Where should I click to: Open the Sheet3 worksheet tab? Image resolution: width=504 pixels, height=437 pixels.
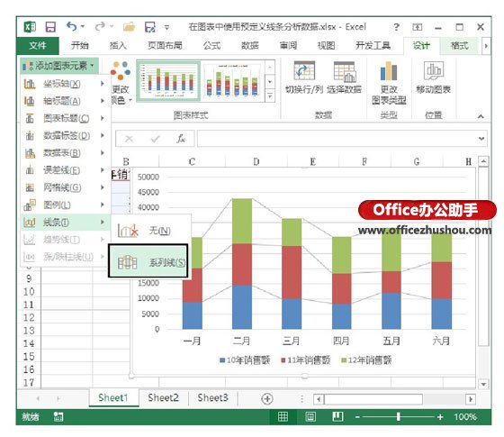pos(212,398)
